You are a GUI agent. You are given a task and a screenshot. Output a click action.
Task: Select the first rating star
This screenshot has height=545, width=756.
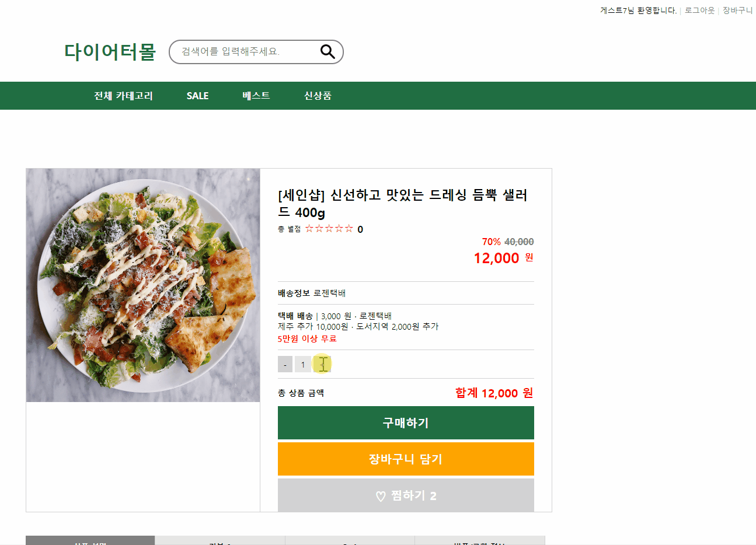pos(309,229)
